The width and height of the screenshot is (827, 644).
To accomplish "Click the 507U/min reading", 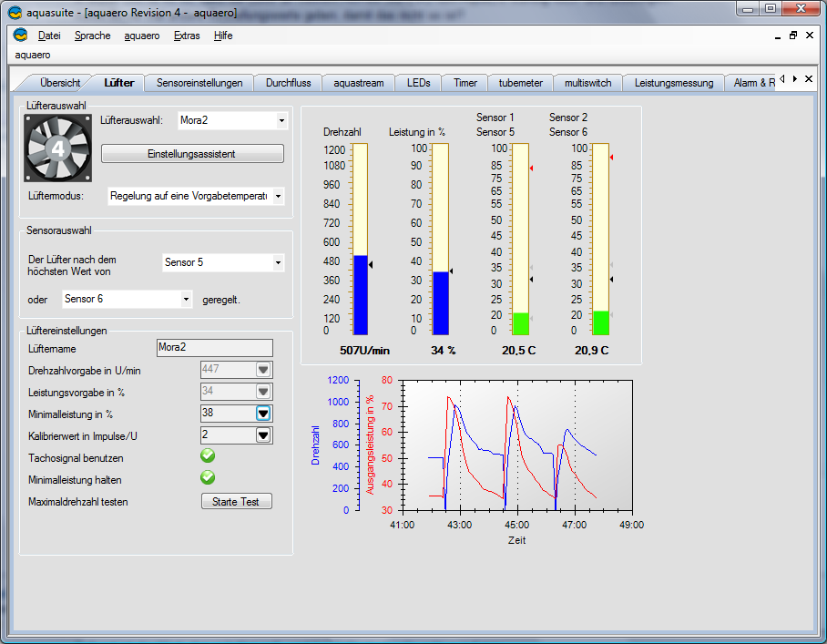I will pos(364,350).
